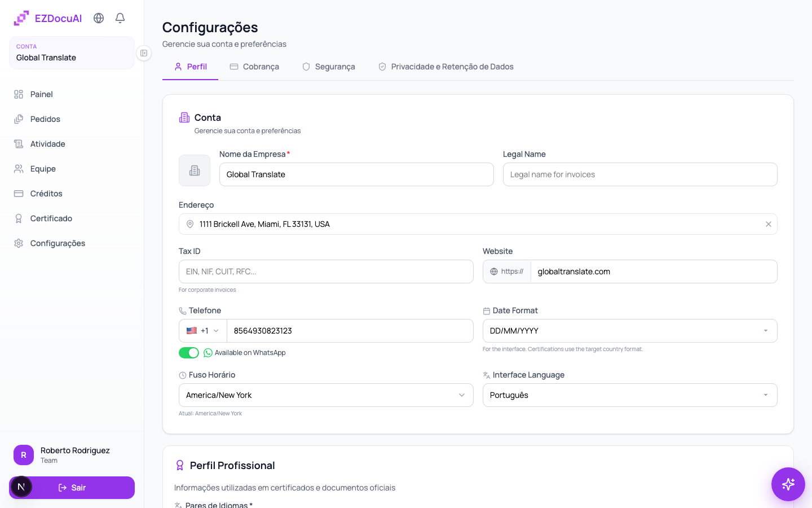The image size is (812, 508).
Task: Click the 'Perfil Profissional' heading
Action: 232,466
